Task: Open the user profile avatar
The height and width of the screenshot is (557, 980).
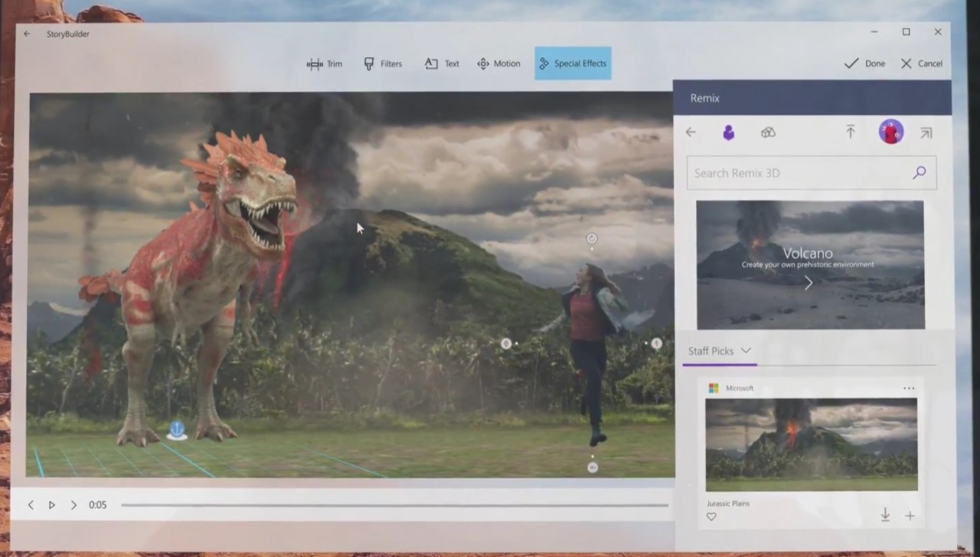Action: 891,132
